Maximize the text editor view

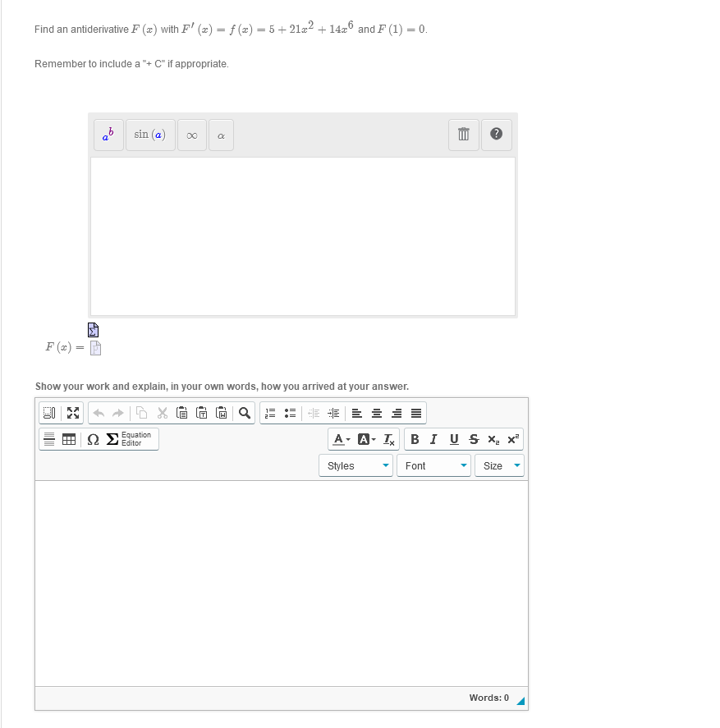pyautogui.click(x=73, y=412)
